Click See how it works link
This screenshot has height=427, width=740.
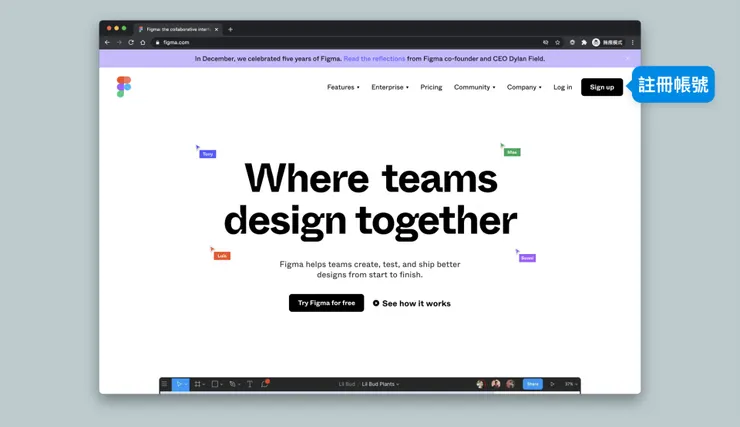coord(416,303)
